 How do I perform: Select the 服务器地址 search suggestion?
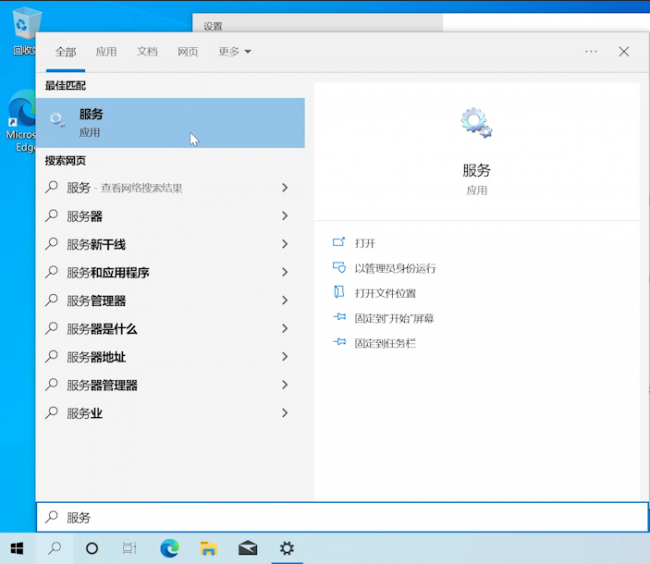(170, 357)
